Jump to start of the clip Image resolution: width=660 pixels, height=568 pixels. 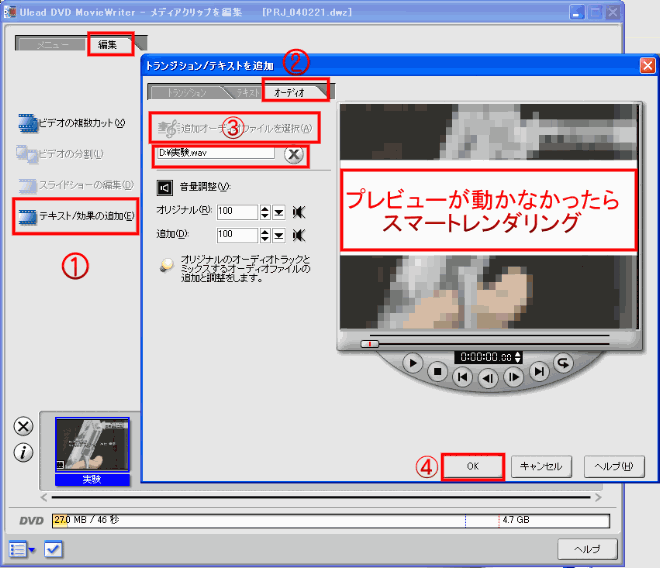click(x=462, y=376)
